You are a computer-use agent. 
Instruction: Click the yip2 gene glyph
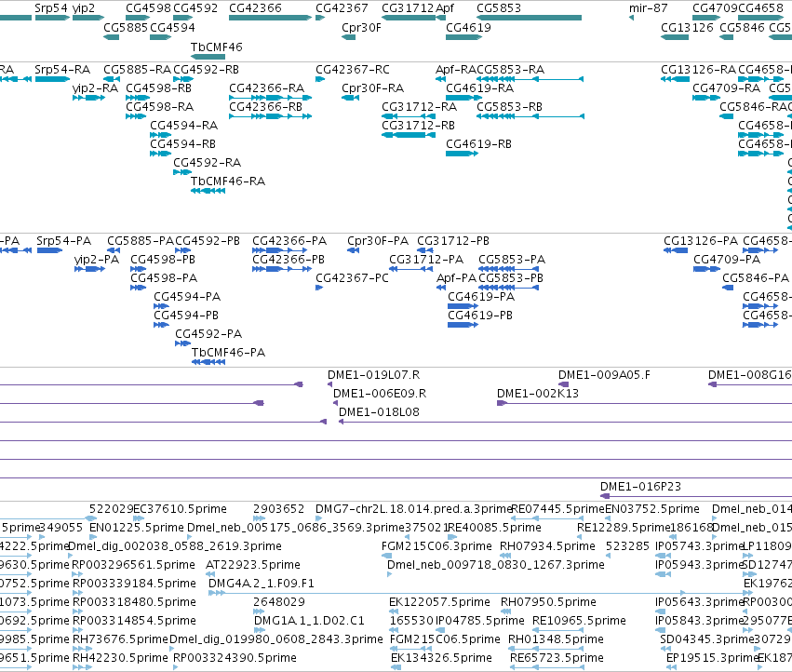click(x=88, y=18)
